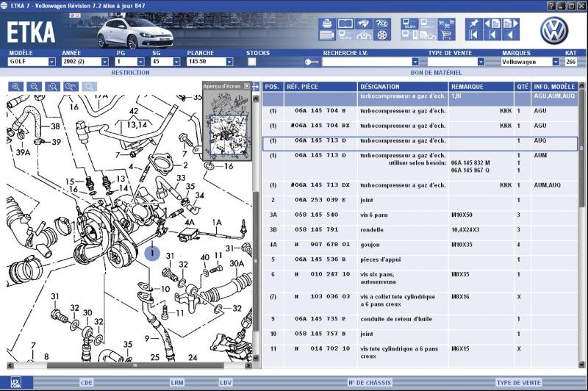The image size is (588, 391).
Task: Click the highlighted blue callout 1 in diagram
Action: (x=152, y=253)
